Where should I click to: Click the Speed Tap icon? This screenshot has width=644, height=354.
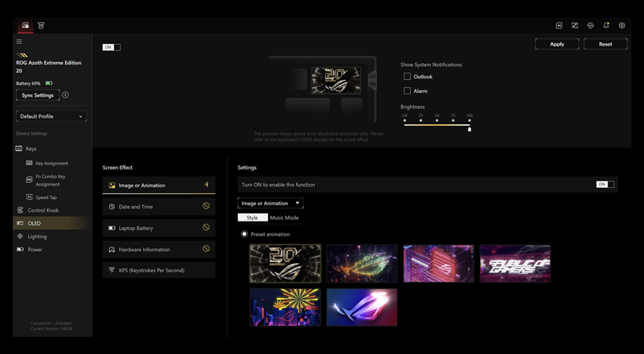pos(29,197)
